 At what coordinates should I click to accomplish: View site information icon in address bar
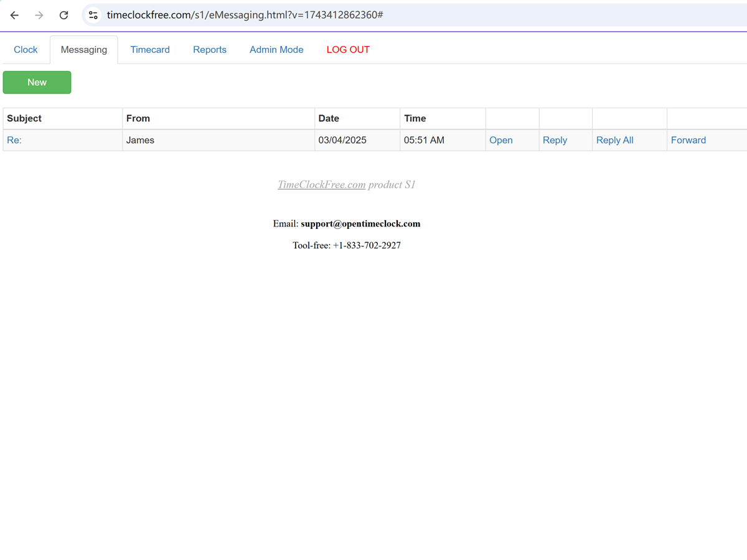93,15
